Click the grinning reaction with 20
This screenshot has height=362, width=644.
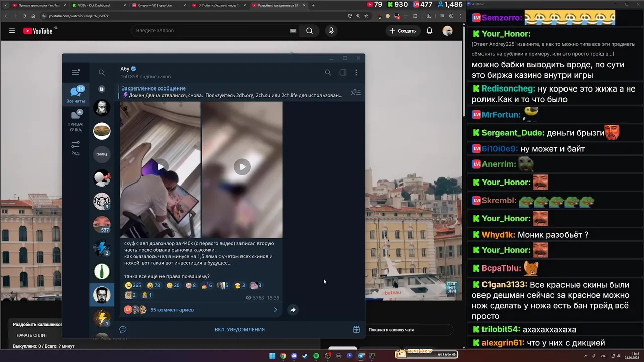[173, 285]
